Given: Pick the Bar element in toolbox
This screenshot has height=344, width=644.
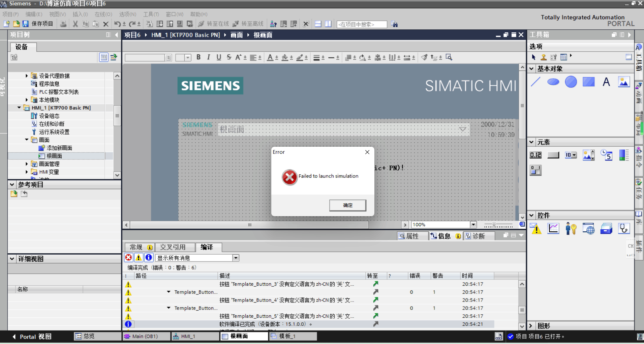Looking at the screenshot, I should [624, 155].
